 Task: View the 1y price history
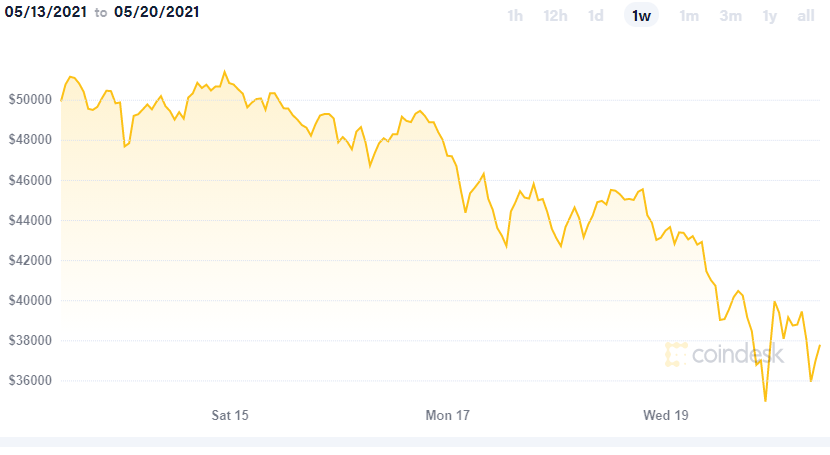click(769, 15)
